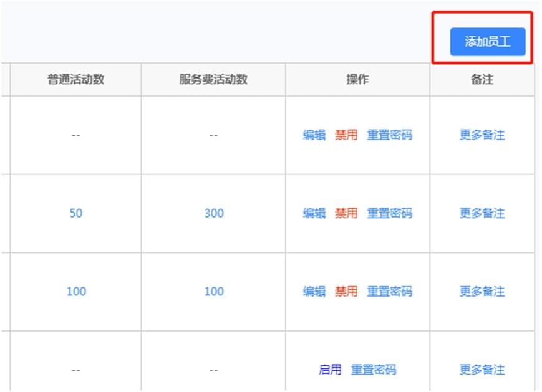This screenshot has width=542, height=392.
Task: Open 更多备注 in the first table row
Action: (x=482, y=135)
